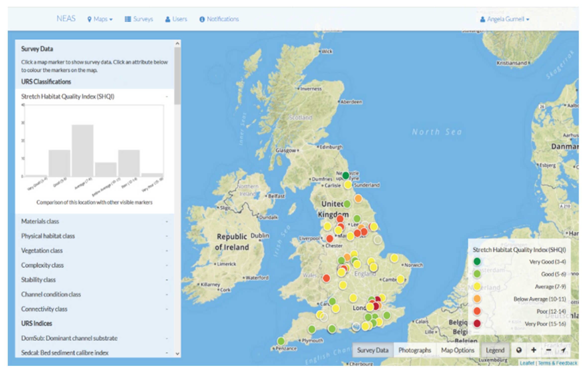Click the dark green marker near Newcastle
The image size is (588, 374).
(346, 175)
